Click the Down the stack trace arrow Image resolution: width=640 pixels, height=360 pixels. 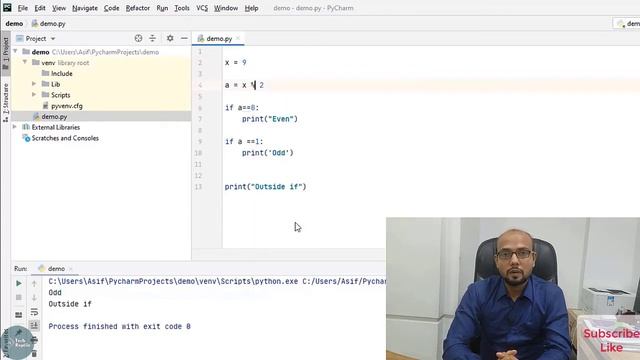pyautogui.click(x=34, y=298)
